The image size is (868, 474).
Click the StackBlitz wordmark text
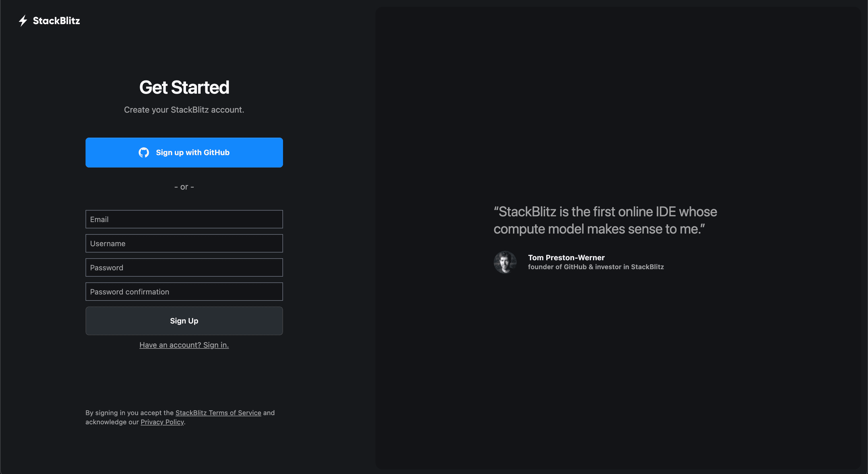coord(56,21)
